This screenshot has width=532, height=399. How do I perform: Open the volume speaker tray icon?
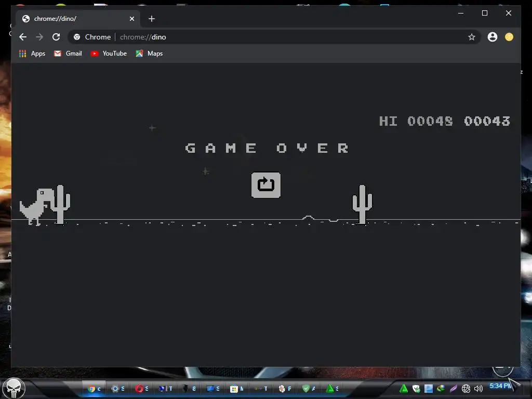(478, 389)
